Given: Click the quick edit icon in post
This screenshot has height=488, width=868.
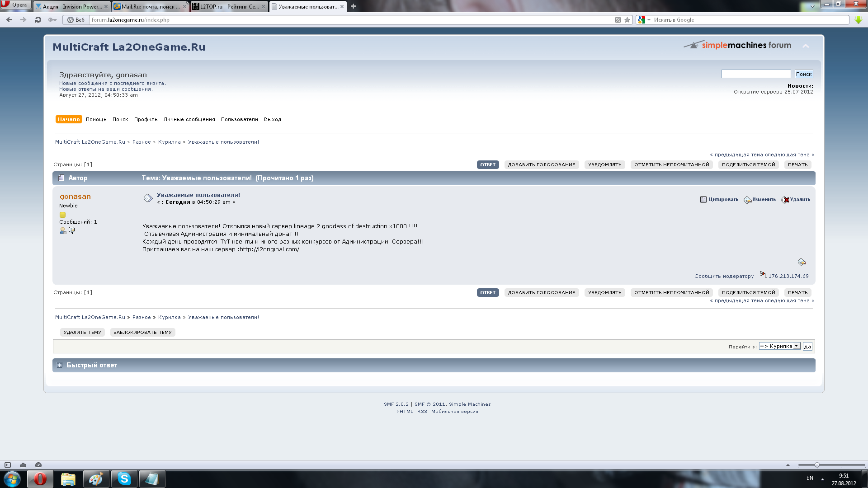Looking at the screenshot, I should point(802,262).
